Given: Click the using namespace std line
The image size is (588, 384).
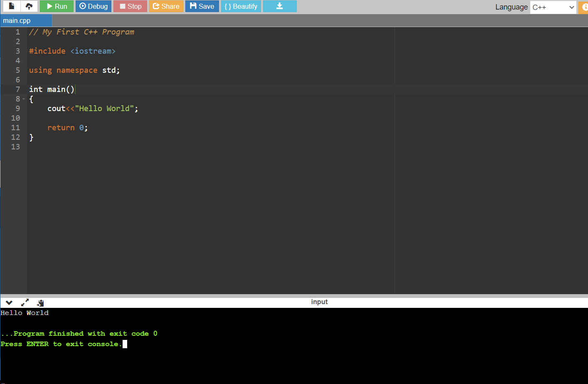Looking at the screenshot, I should pos(74,70).
